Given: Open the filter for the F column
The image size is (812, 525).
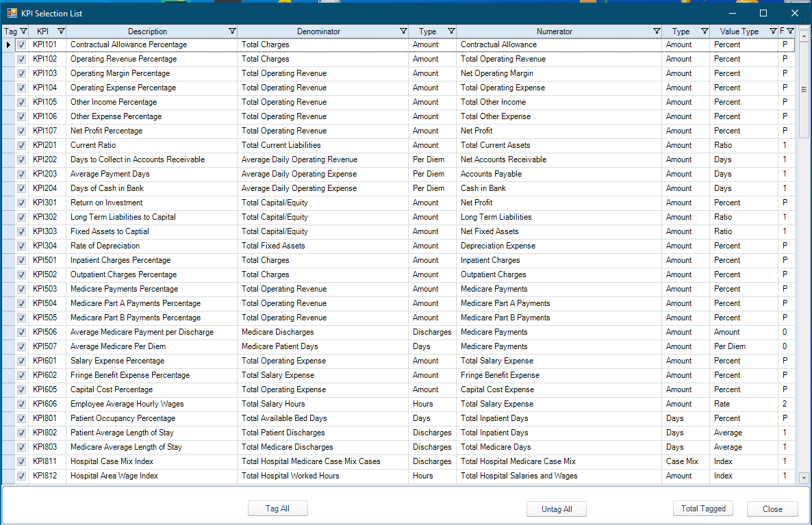Looking at the screenshot, I should 790,31.
